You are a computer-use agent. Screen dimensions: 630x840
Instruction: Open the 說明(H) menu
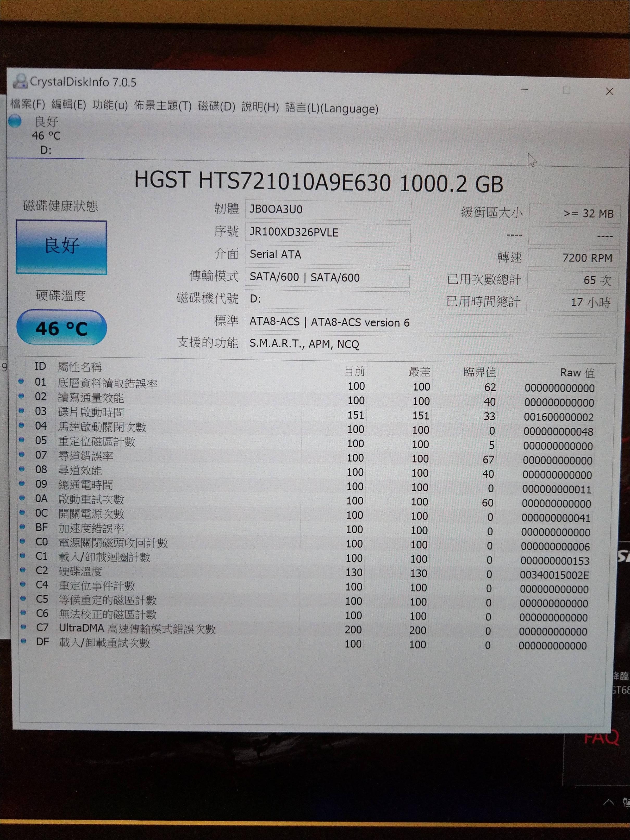tap(260, 107)
